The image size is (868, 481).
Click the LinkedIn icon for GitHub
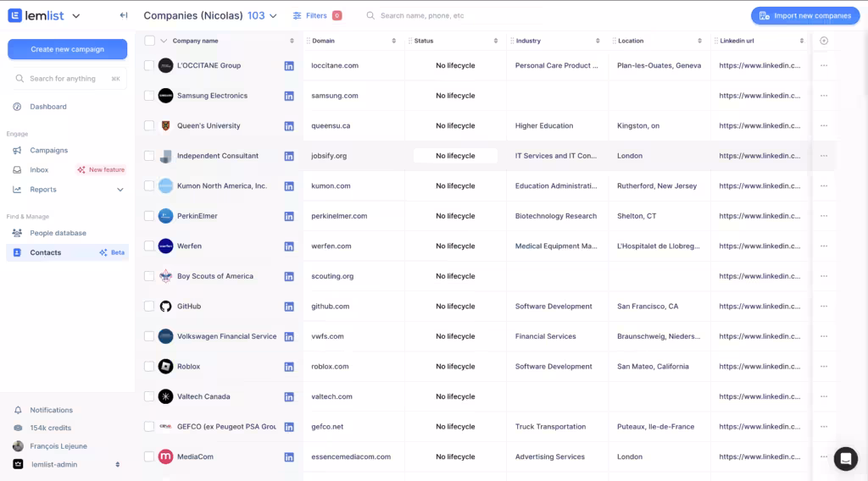(x=289, y=307)
